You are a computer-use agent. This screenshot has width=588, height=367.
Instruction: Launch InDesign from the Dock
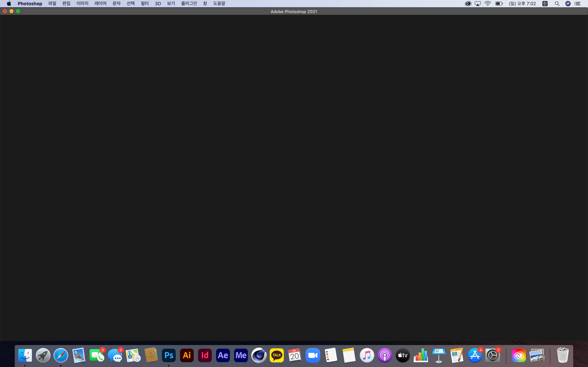pyautogui.click(x=205, y=355)
